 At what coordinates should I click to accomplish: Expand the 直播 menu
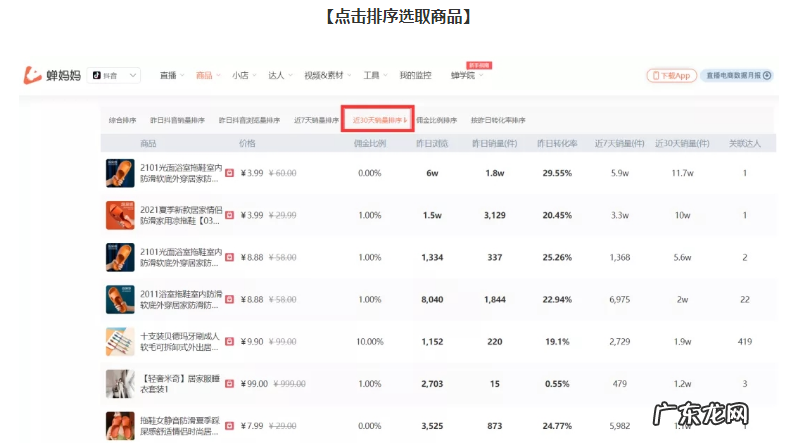click(172, 75)
